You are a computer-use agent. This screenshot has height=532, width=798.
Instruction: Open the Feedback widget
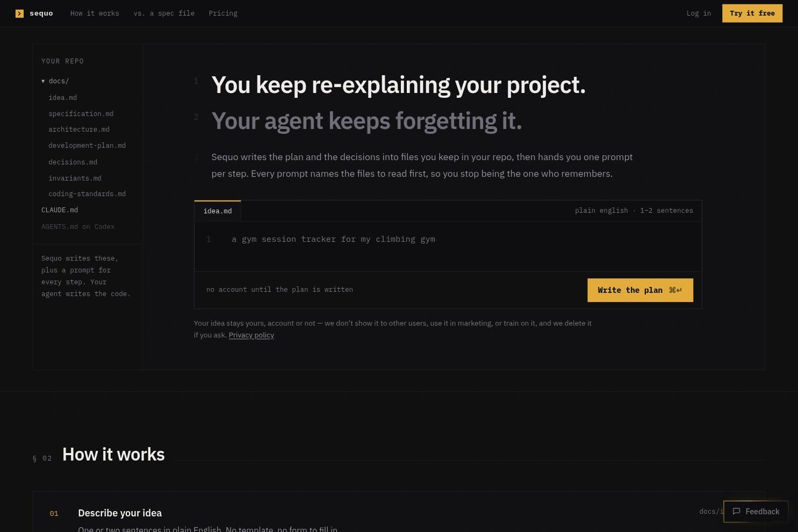(x=756, y=512)
